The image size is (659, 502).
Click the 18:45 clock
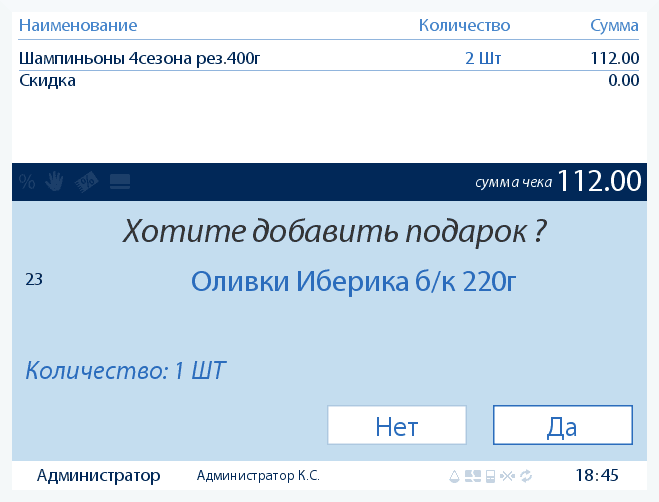(x=597, y=476)
